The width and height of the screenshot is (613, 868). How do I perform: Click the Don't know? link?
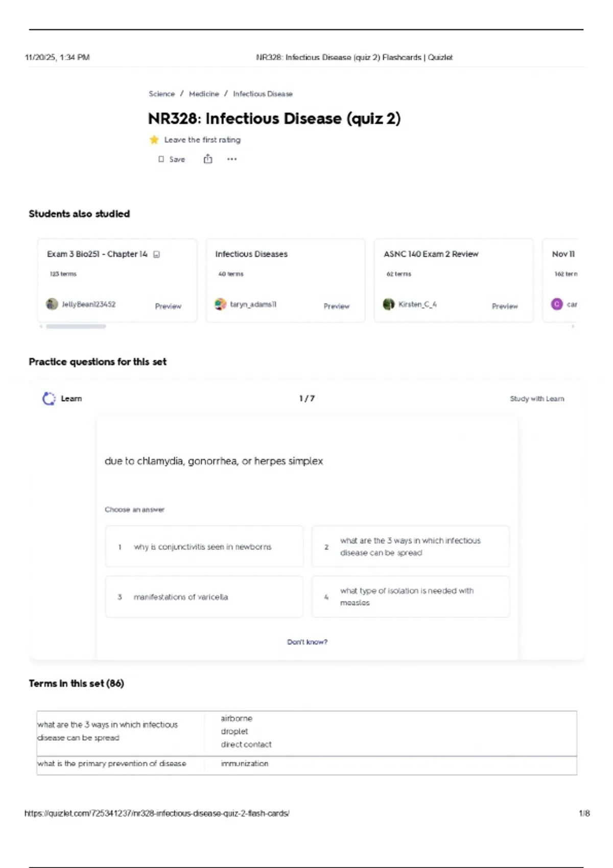(x=307, y=642)
